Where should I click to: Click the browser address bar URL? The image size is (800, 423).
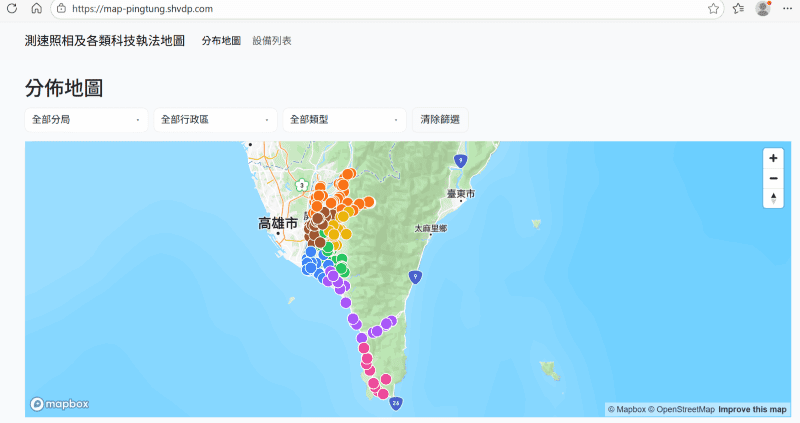(142, 8)
